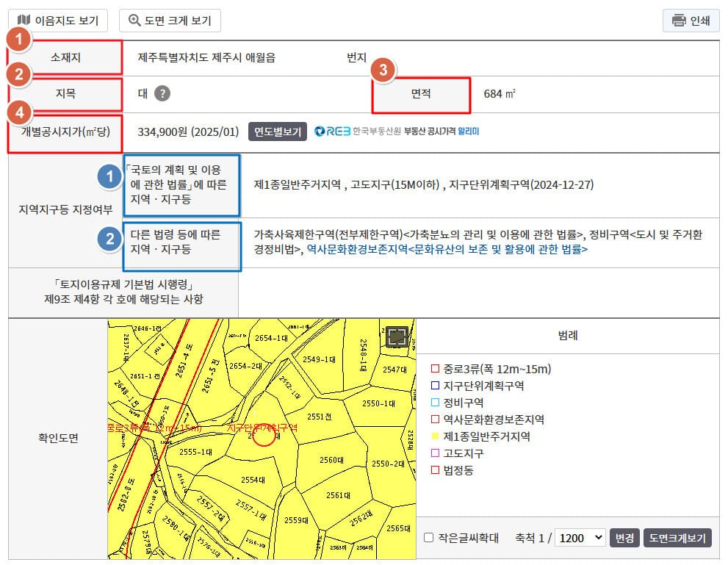
Task: Click 도면크게보기 button below the legend
Action: click(677, 538)
